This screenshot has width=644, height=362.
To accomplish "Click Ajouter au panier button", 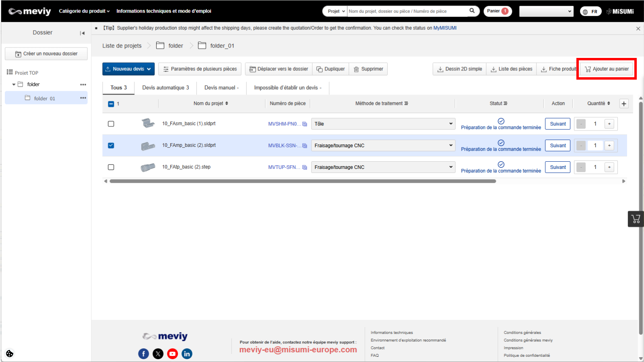I will point(607,69).
